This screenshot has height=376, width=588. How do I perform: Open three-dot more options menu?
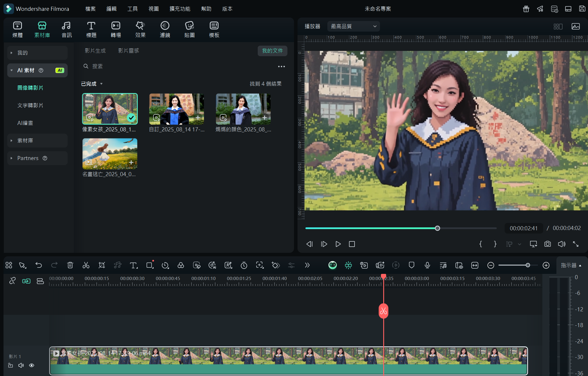281,67
